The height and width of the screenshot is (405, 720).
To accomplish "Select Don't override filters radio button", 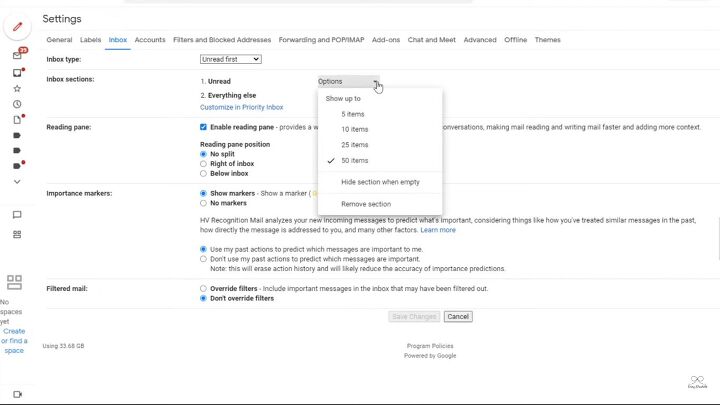I will [x=203, y=298].
